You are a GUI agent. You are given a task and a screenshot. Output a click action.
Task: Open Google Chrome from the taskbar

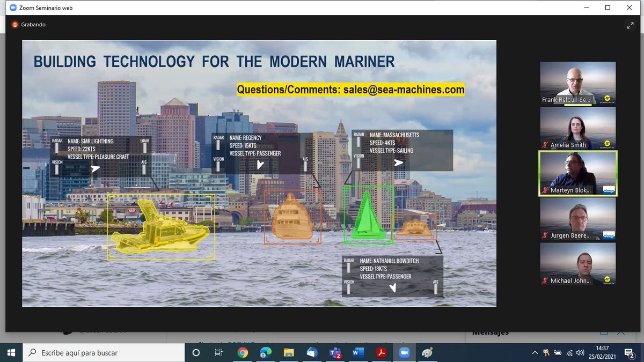coord(242,352)
